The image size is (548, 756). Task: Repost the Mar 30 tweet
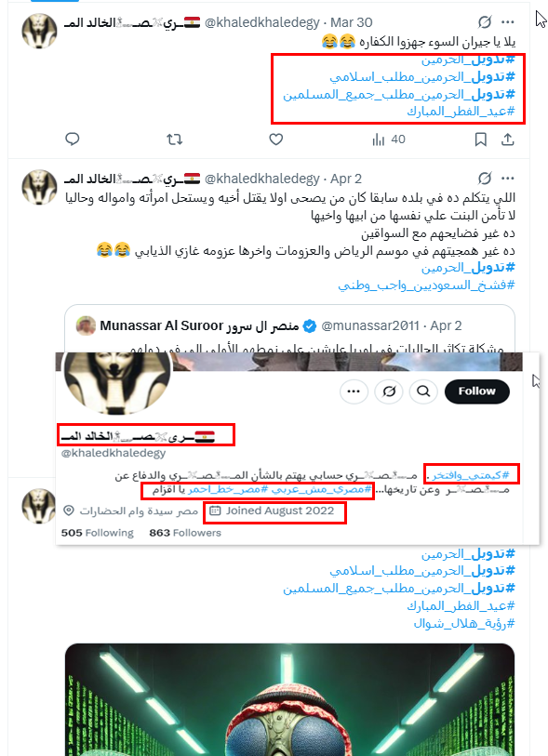click(174, 139)
